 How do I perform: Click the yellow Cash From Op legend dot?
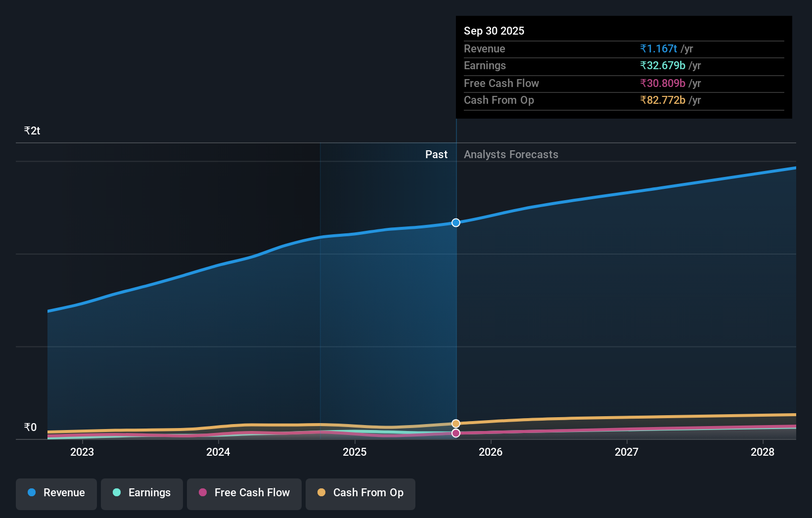tap(321, 493)
